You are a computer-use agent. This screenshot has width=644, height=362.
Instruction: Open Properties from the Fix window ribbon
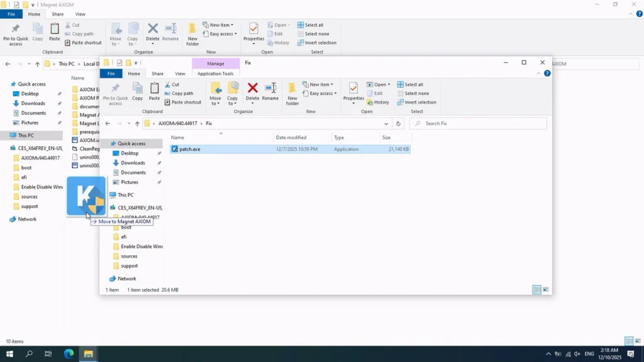pos(353,91)
